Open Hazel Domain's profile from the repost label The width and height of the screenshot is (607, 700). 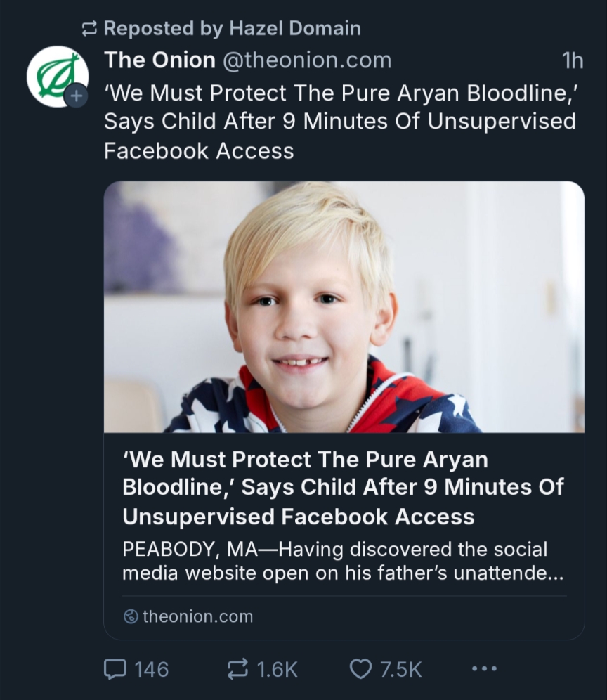(294, 29)
